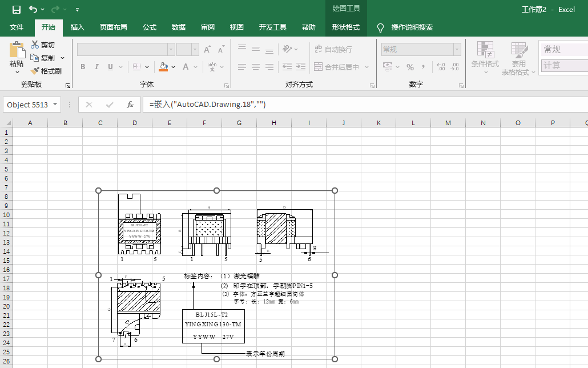
Task: Click the decrease font size icon
Action: click(221, 49)
